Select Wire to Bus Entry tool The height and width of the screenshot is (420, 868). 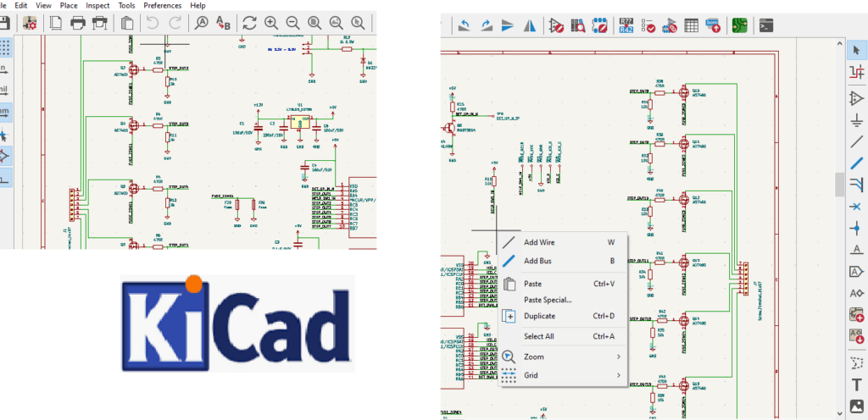[857, 185]
